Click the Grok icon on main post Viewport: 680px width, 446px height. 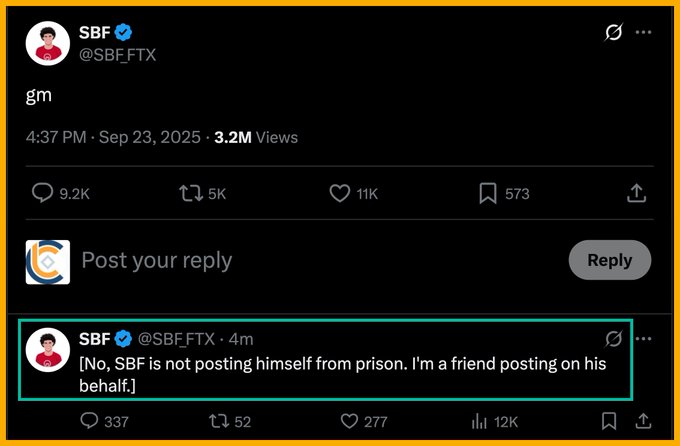[x=615, y=33]
